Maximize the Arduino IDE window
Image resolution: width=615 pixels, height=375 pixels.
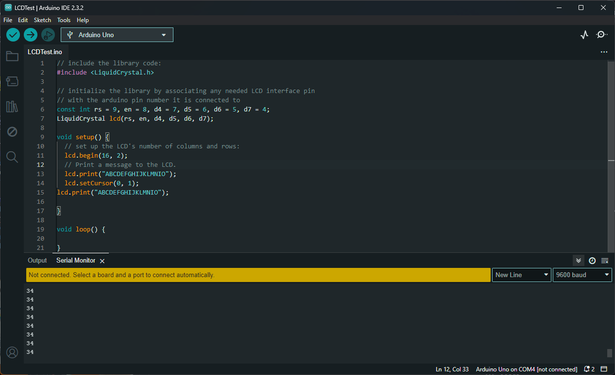pyautogui.click(x=581, y=7)
